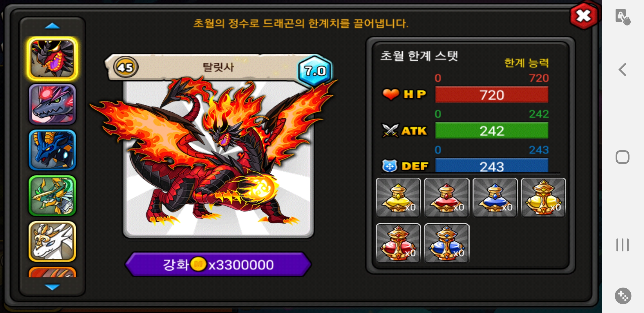
Task: Select the small blue essence potion
Action: [x=495, y=197]
